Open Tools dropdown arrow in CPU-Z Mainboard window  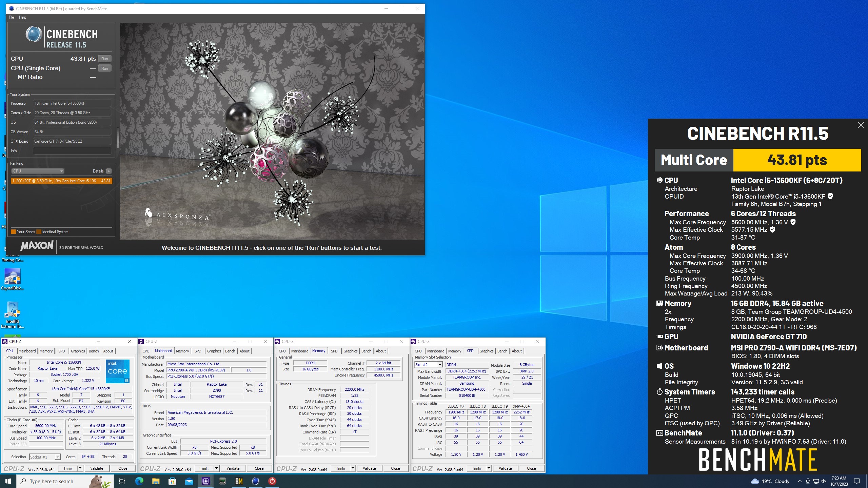pos(216,468)
